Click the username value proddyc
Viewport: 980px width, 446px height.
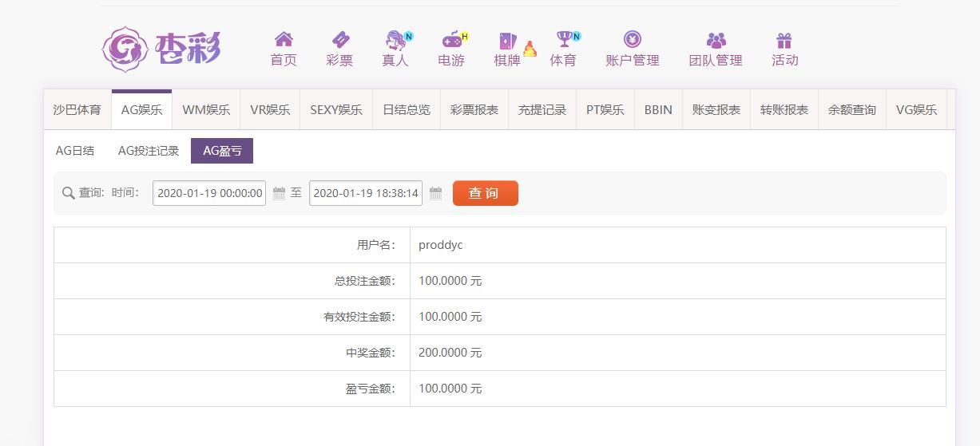coord(441,245)
